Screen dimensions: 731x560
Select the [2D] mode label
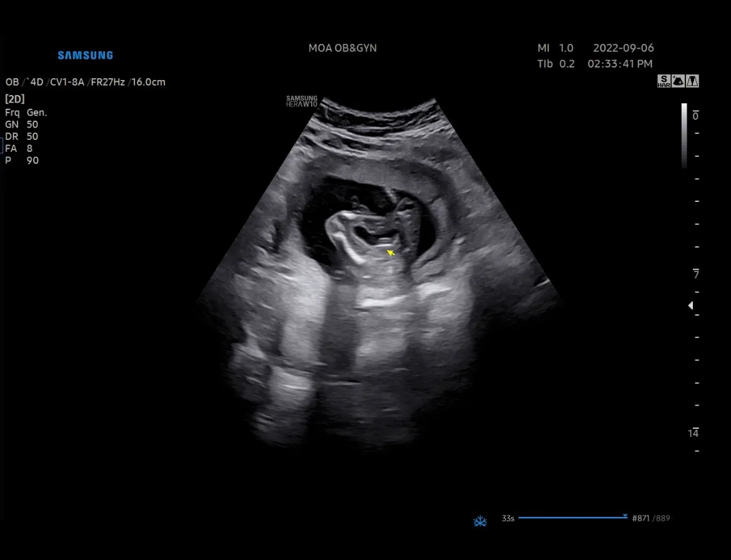click(14, 99)
